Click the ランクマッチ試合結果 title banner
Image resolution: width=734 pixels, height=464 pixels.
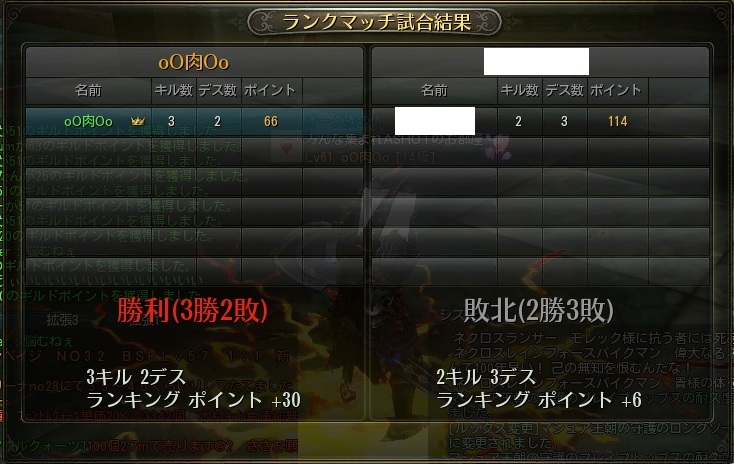(375, 22)
